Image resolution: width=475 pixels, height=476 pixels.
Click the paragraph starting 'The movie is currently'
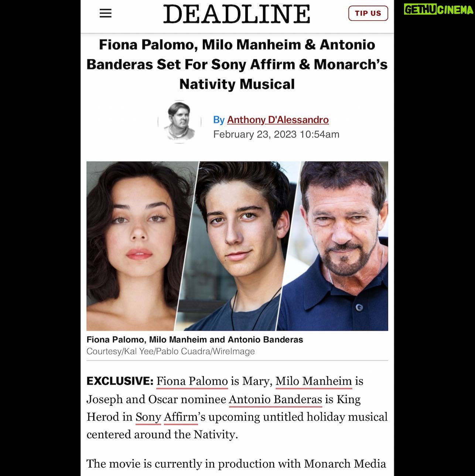(236, 464)
